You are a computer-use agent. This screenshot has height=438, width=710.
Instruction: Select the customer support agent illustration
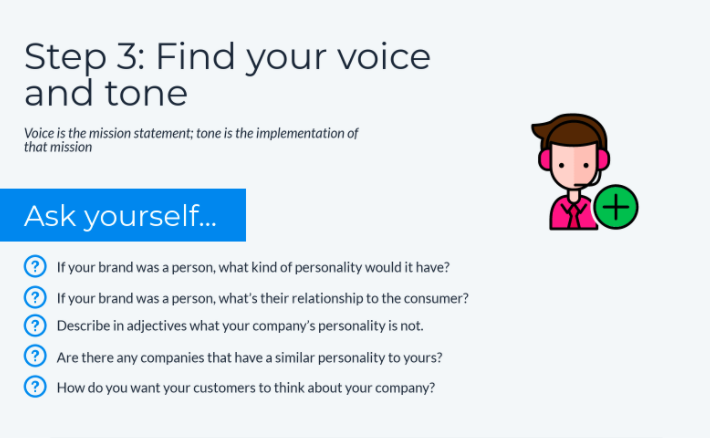tap(584, 172)
